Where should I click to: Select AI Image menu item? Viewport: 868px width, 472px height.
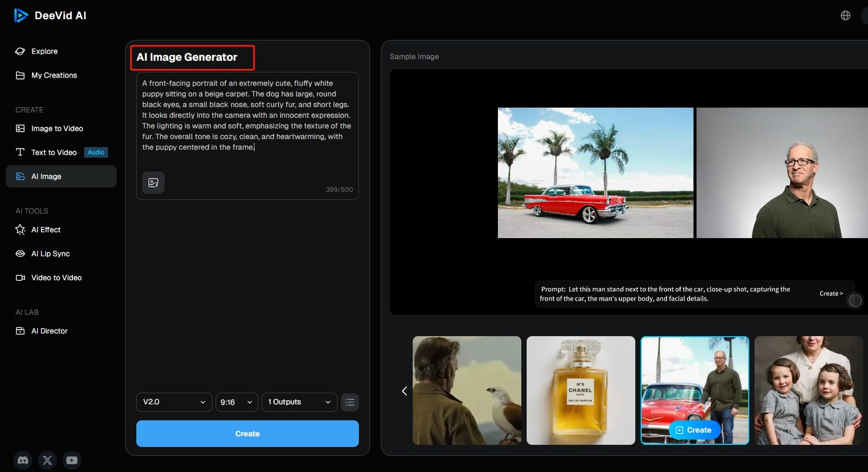click(61, 176)
